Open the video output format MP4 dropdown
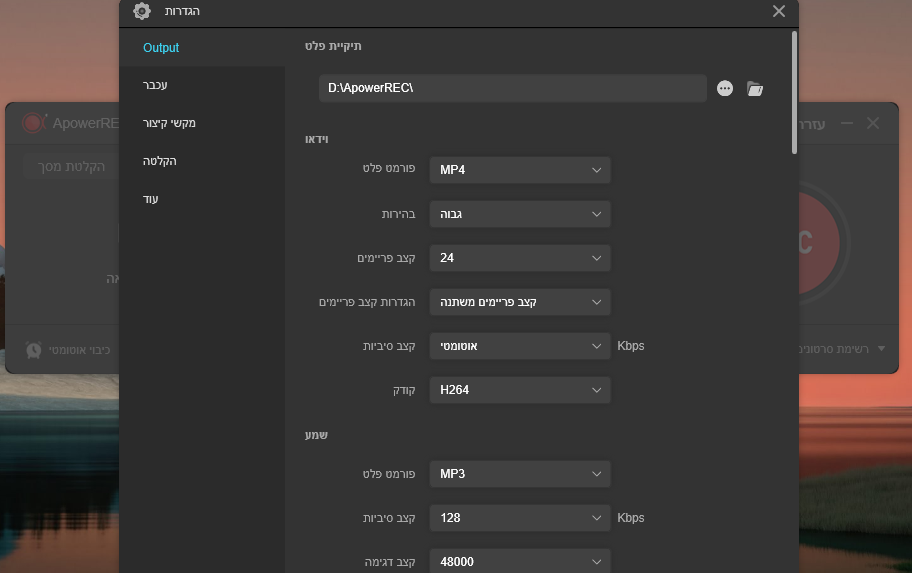The image size is (912, 573). (519, 170)
